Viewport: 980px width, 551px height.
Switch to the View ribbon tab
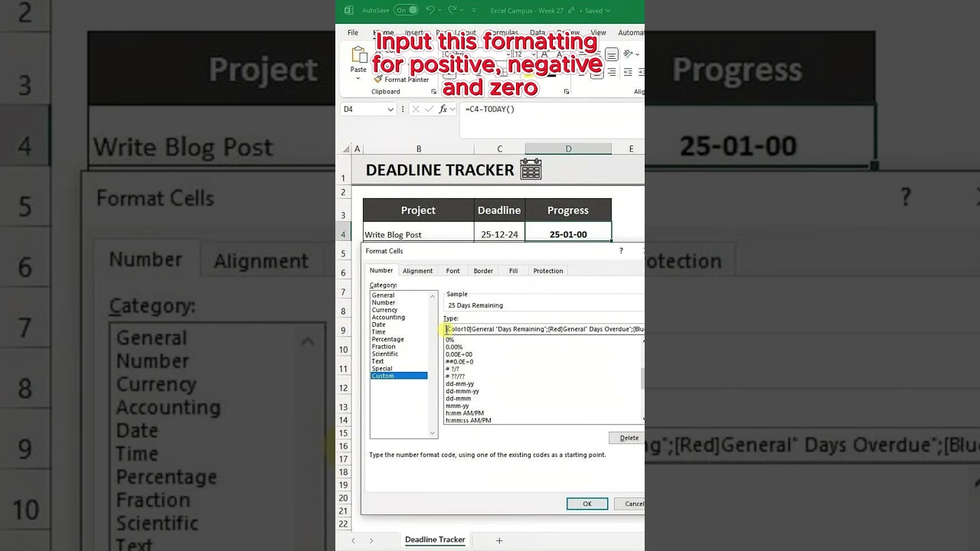599,33
